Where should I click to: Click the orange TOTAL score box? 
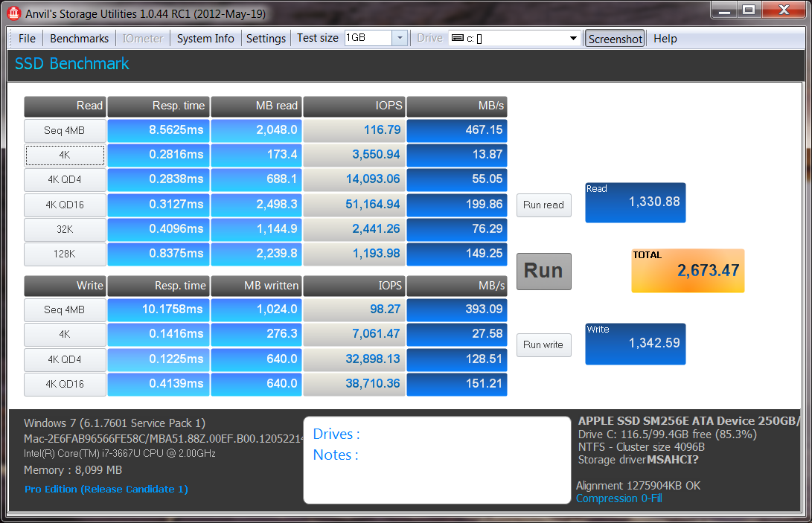pyautogui.click(x=687, y=270)
